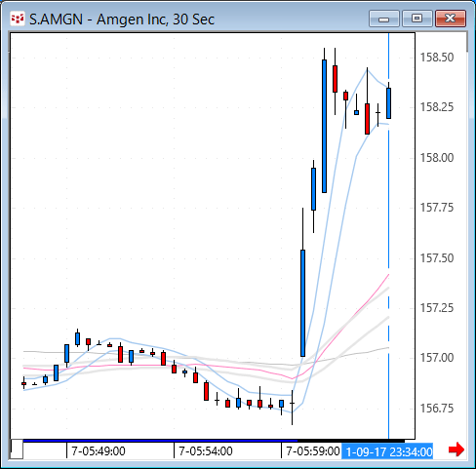Screen dimensions: 476x469
Task: Click the 158.00 price scale label
Action: [437, 158]
